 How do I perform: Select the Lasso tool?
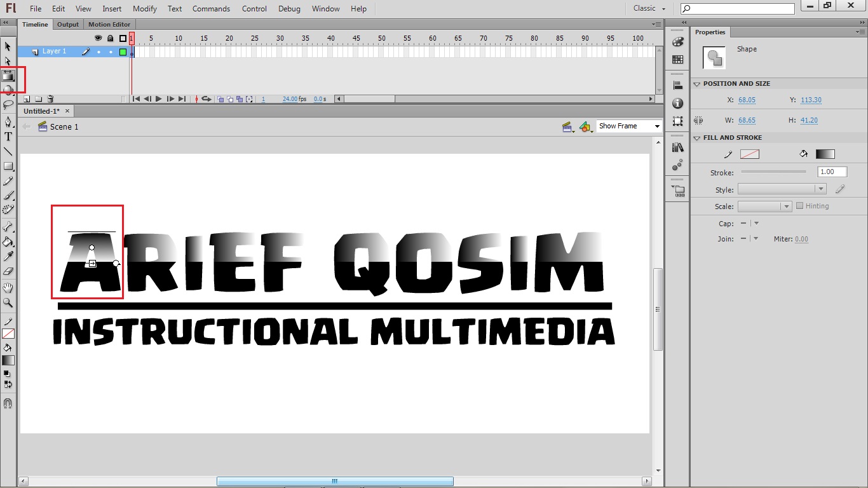[x=8, y=104]
